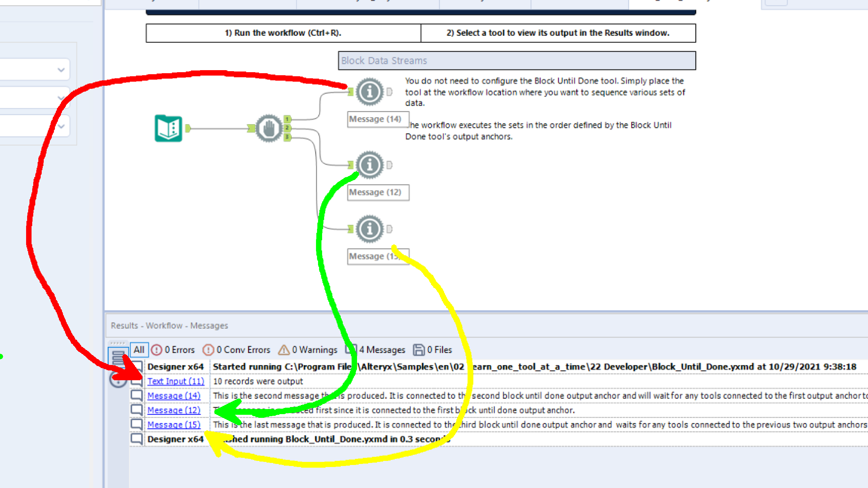Select the All results filter tab
The image size is (868, 488).
coord(139,350)
